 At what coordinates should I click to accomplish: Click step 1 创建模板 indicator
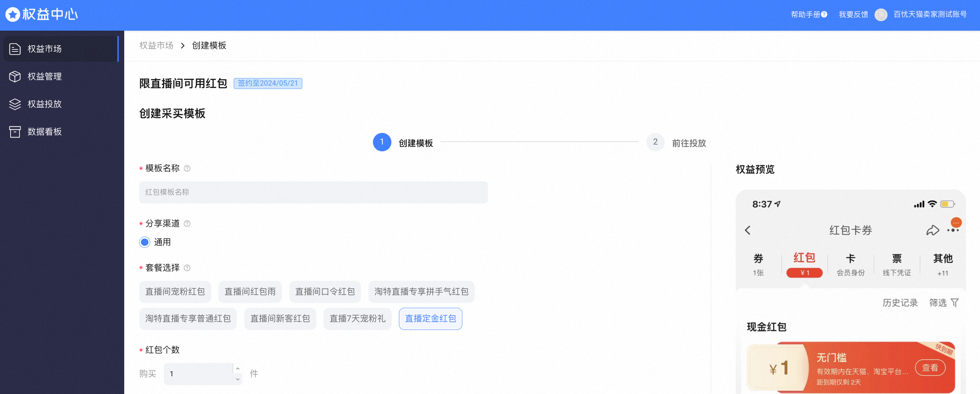403,142
